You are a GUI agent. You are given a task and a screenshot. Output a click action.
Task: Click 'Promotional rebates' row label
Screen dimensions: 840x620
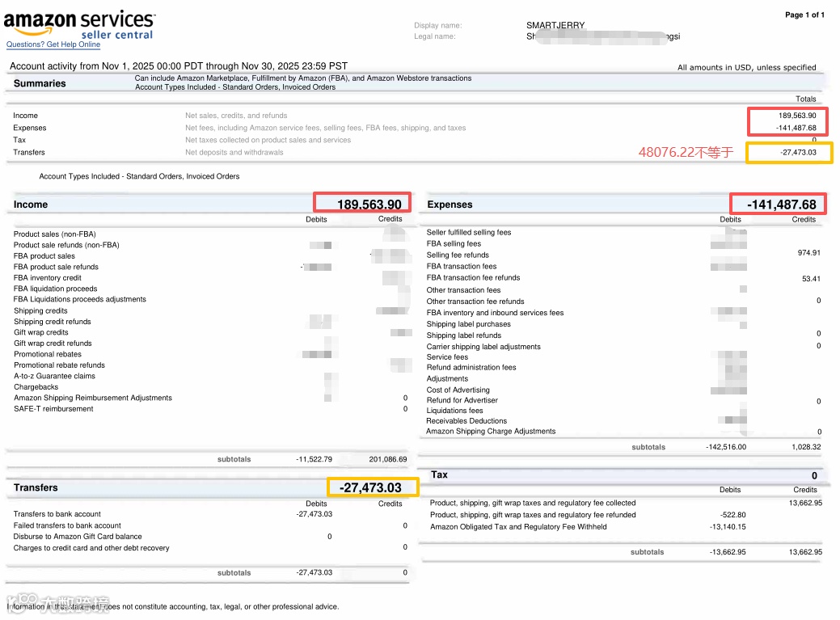[x=48, y=354]
